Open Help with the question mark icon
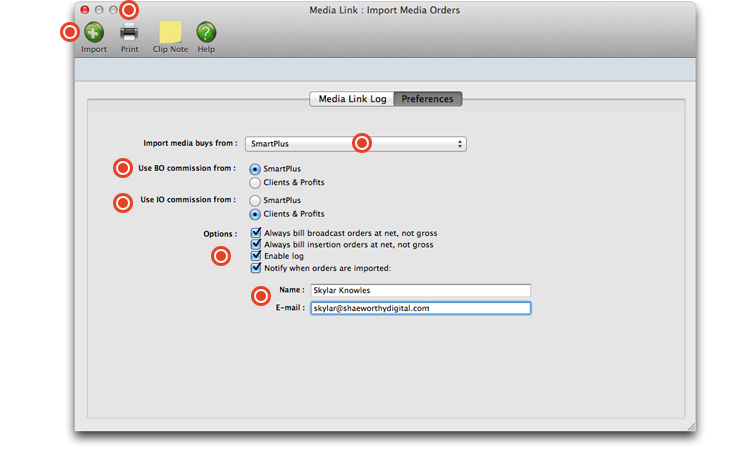753x449 pixels. tap(206, 32)
